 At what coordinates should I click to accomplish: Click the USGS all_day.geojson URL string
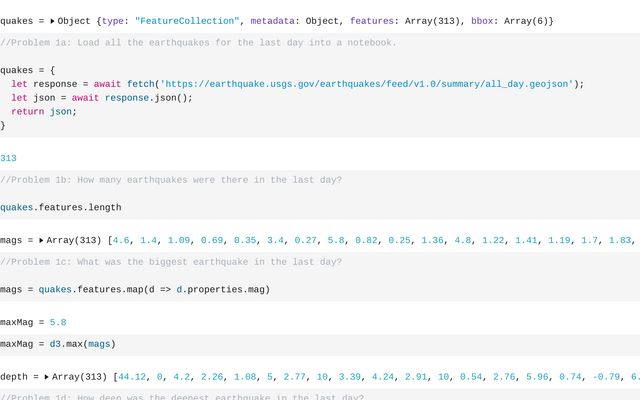367,84
